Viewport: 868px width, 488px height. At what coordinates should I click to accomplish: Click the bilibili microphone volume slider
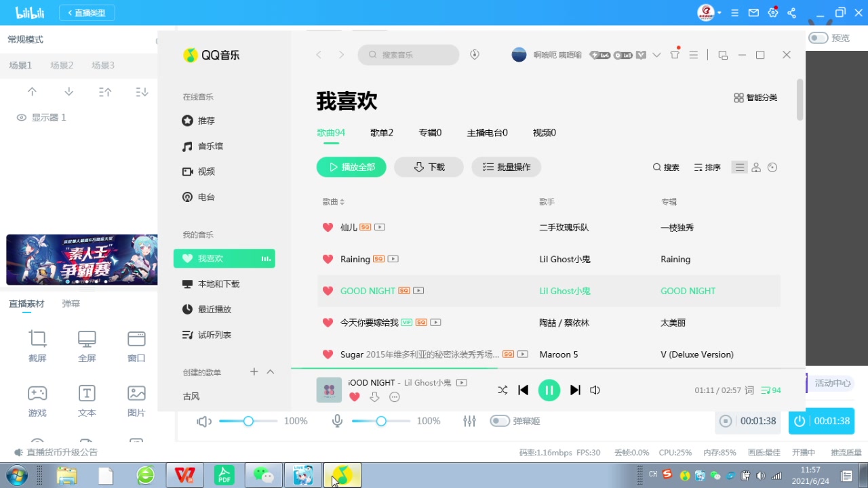tap(381, 421)
